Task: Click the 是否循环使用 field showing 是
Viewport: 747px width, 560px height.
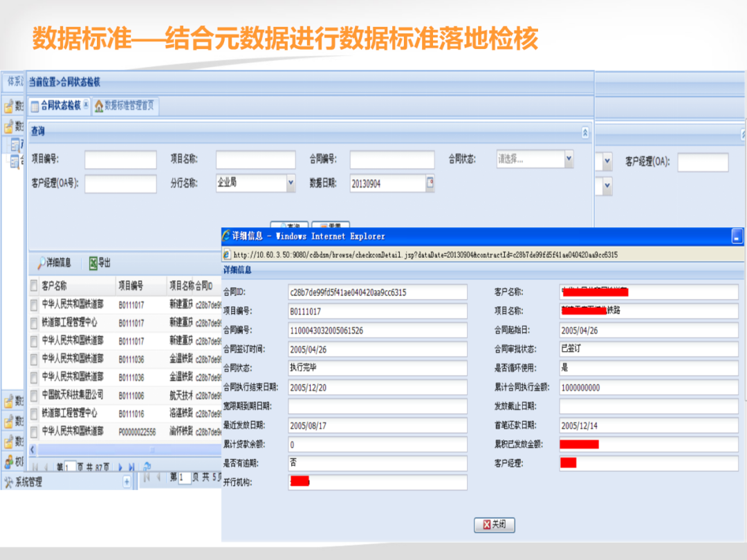Action: 648,368
